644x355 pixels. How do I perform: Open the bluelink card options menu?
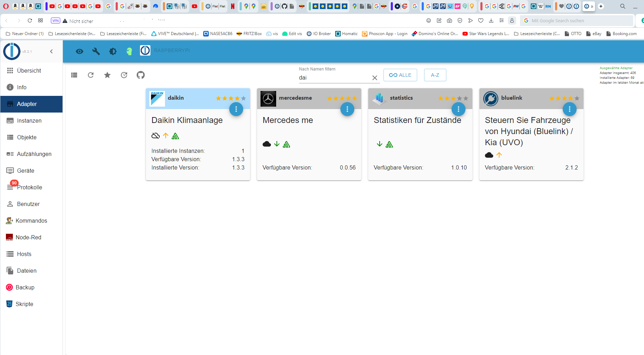(x=570, y=109)
